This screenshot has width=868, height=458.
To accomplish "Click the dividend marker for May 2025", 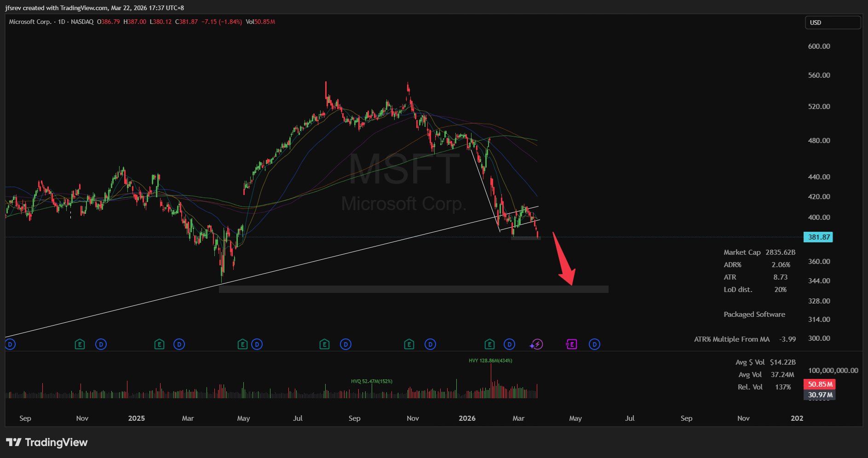I will click(257, 344).
